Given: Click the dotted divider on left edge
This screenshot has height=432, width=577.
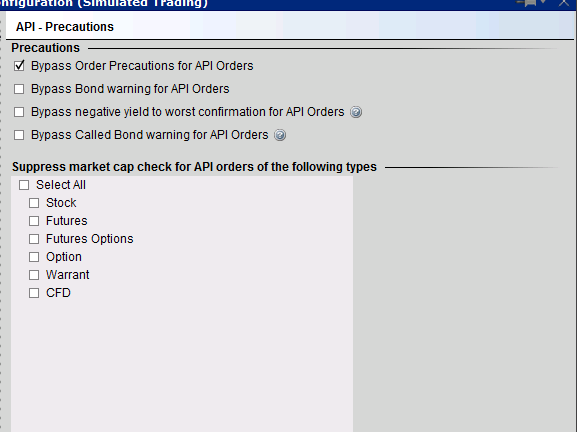Looking at the screenshot, I should point(2,221).
